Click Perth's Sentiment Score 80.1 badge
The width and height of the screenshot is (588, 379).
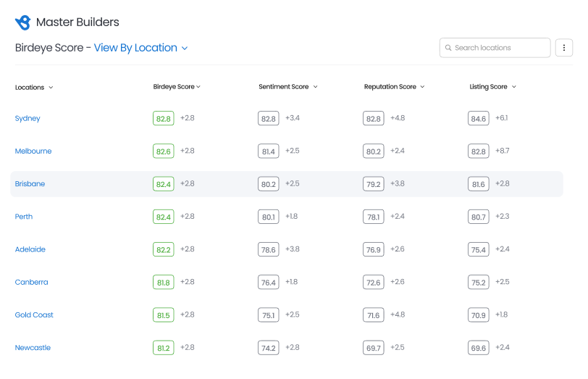tap(269, 217)
